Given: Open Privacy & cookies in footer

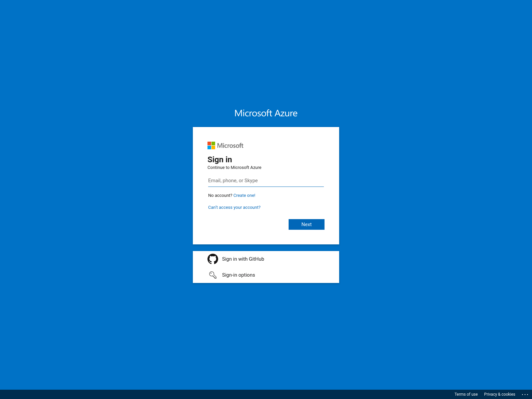Looking at the screenshot, I should (500, 394).
